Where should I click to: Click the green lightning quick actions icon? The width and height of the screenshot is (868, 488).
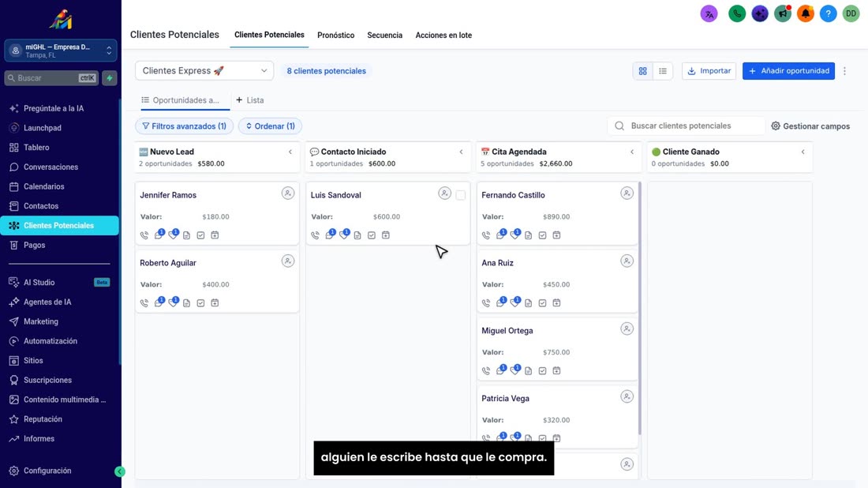pos(110,78)
